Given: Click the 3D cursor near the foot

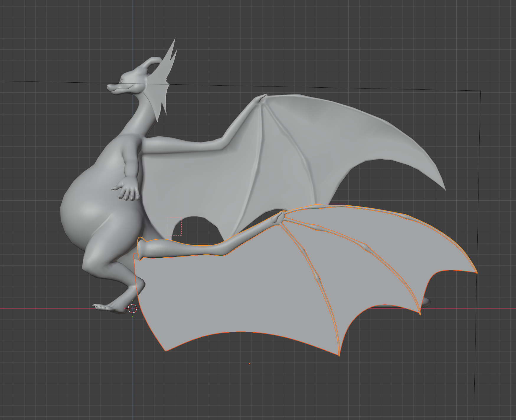Looking at the screenshot, I should pyautogui.click(x=133, y=309).
